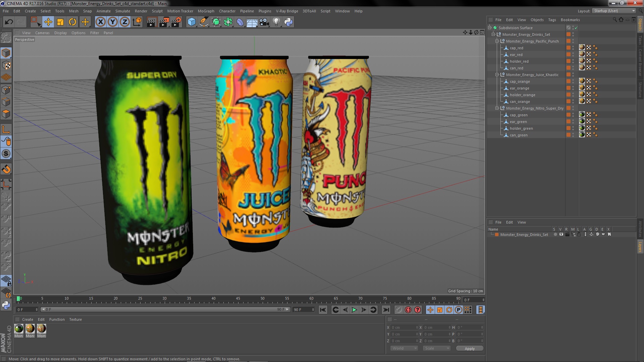The height and width of the screenshot is (362, 644).
Task: Go to start of animation
Action: [x=323, y=310]
